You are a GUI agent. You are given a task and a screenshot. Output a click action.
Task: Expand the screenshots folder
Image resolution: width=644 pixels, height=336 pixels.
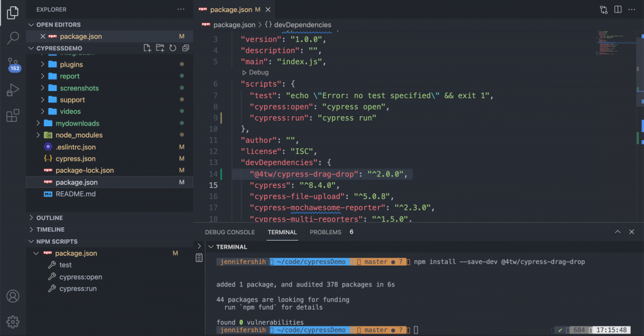point(42,88)
